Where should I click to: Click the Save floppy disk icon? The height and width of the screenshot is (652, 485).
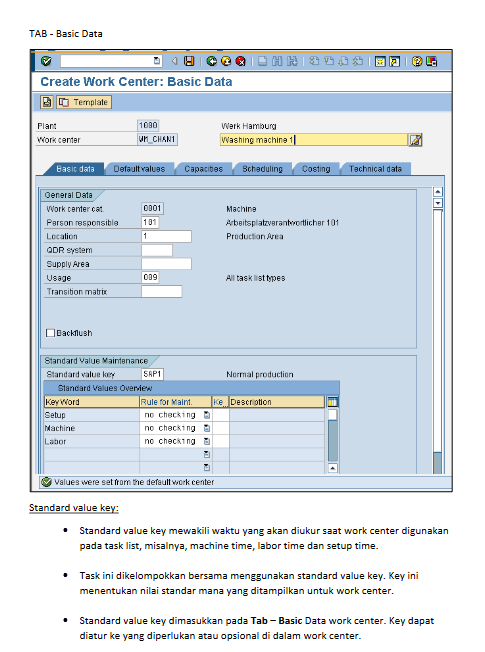click(189, 61)
